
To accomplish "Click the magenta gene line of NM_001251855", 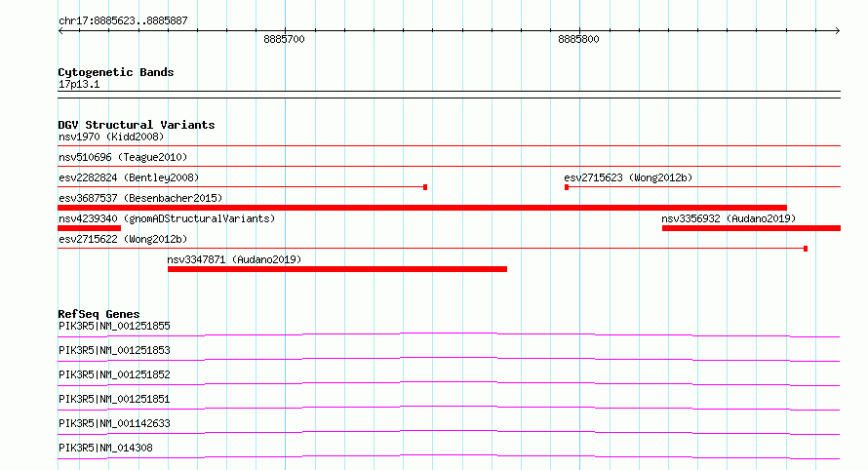I will (x=449, y=334).
